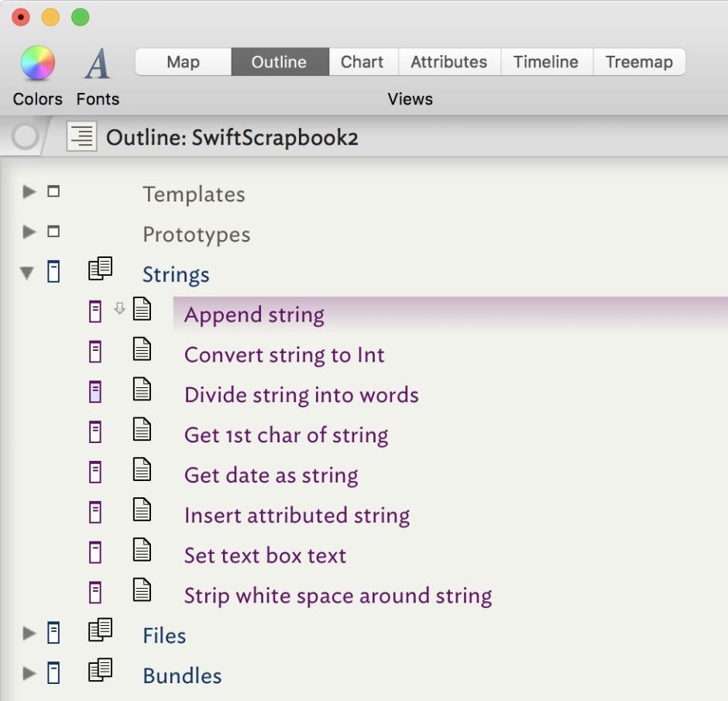This screenshot has height=701, width=728.
Task: Expand the Templates container
Action: coord(29,191)
